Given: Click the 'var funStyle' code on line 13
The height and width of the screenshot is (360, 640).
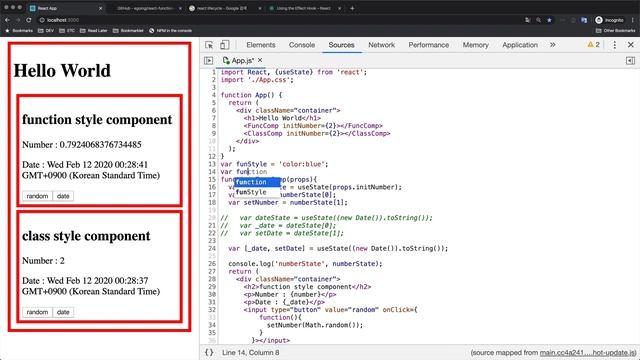Looking at the screenshot, I should pos(274,164).
